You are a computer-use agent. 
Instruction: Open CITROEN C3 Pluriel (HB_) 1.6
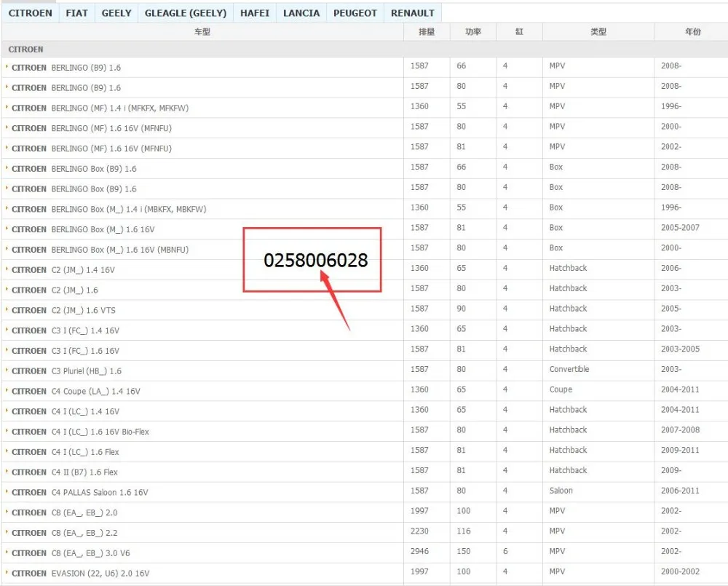coord(66,371)
